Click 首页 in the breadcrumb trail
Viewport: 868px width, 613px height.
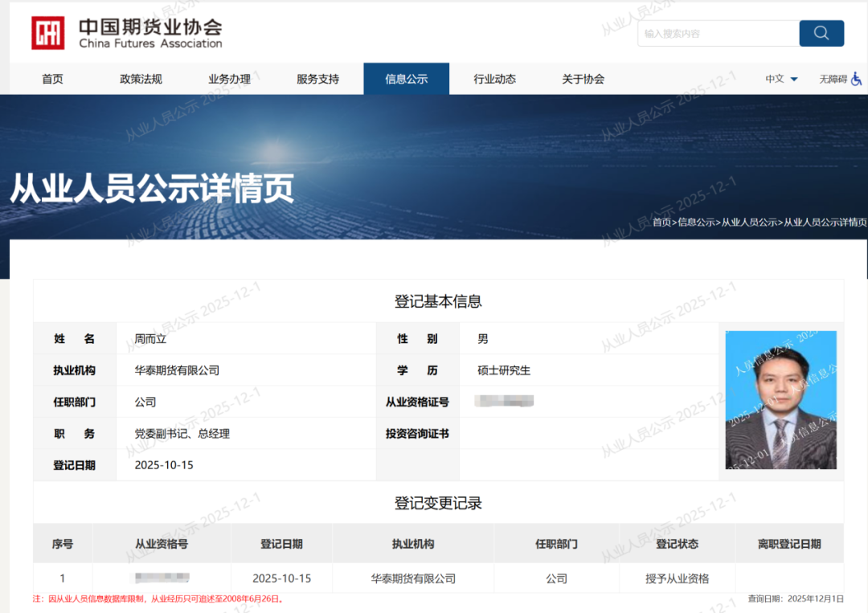point(661,223)
